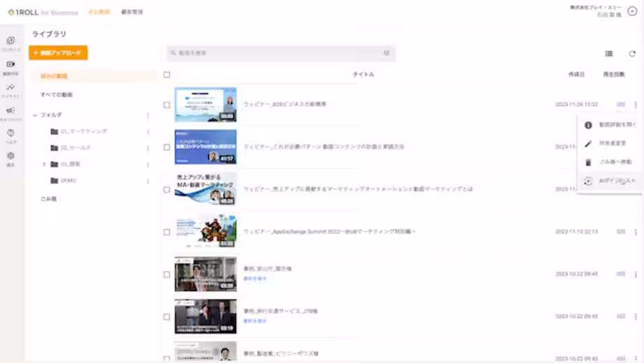644x363 pixels.
Task: Open kebab menu for the AppExchange Summit video row
Action: [x=636, y=232]
